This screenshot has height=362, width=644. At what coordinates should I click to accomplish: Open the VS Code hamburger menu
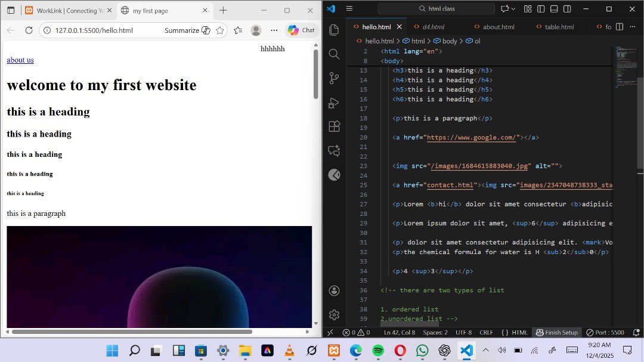[x=350, y=8]
